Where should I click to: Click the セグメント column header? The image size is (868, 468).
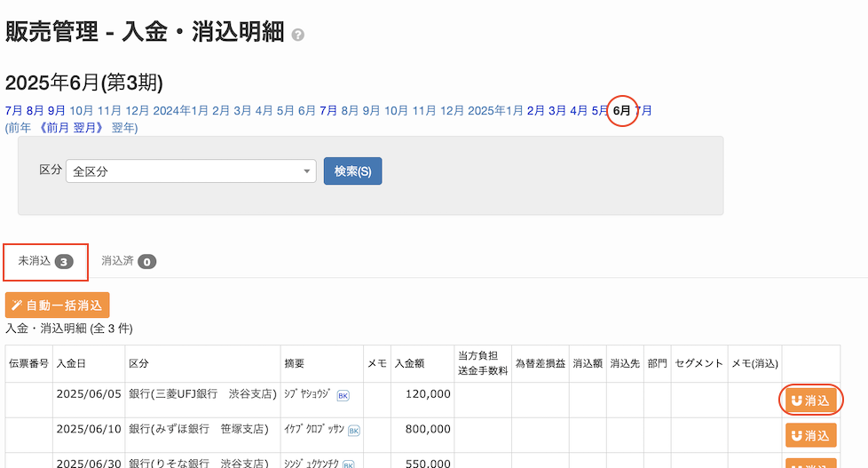[x=699, y=364]
